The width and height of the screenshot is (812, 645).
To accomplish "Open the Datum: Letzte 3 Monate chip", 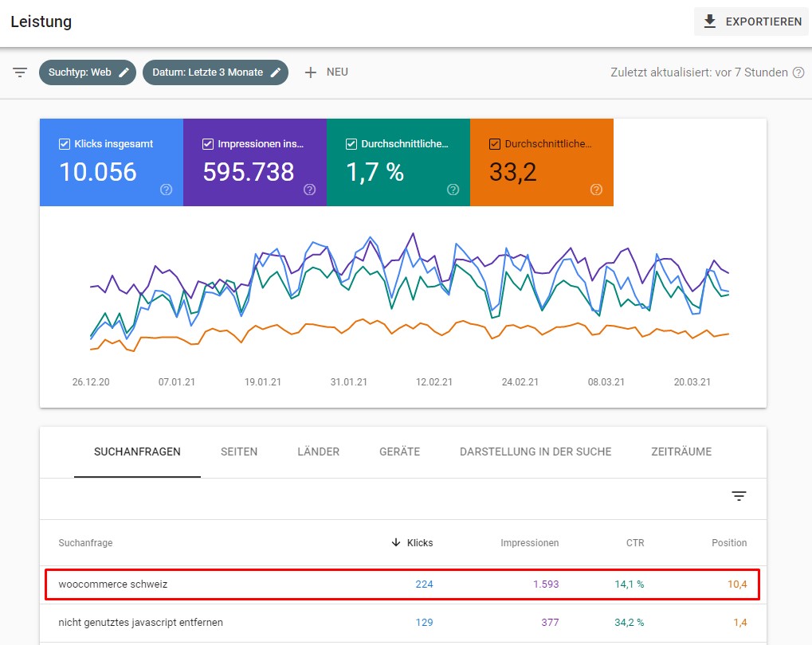I will tap(215, 72).
